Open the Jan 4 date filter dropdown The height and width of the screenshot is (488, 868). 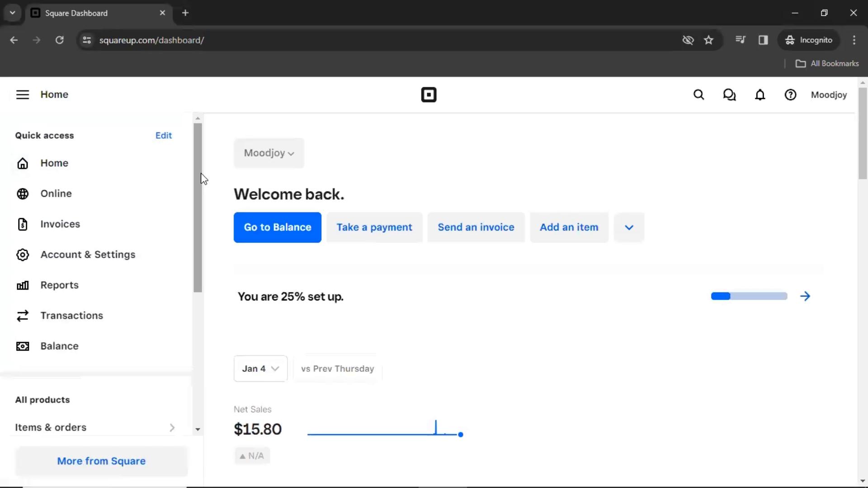pyautogui.click(x=260, y=368)
